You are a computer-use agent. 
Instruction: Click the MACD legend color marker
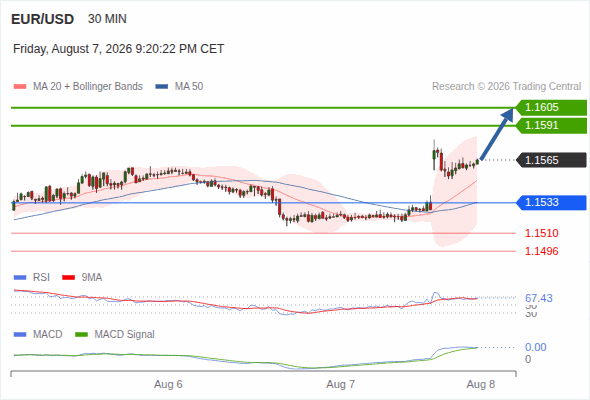click(20, 335)
